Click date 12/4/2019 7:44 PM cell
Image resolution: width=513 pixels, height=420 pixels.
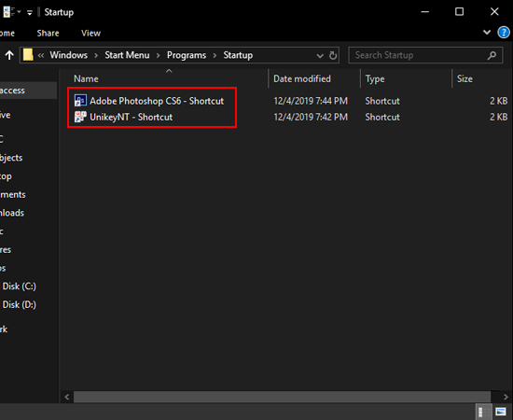pyautogui.click(x=311, y=101)
